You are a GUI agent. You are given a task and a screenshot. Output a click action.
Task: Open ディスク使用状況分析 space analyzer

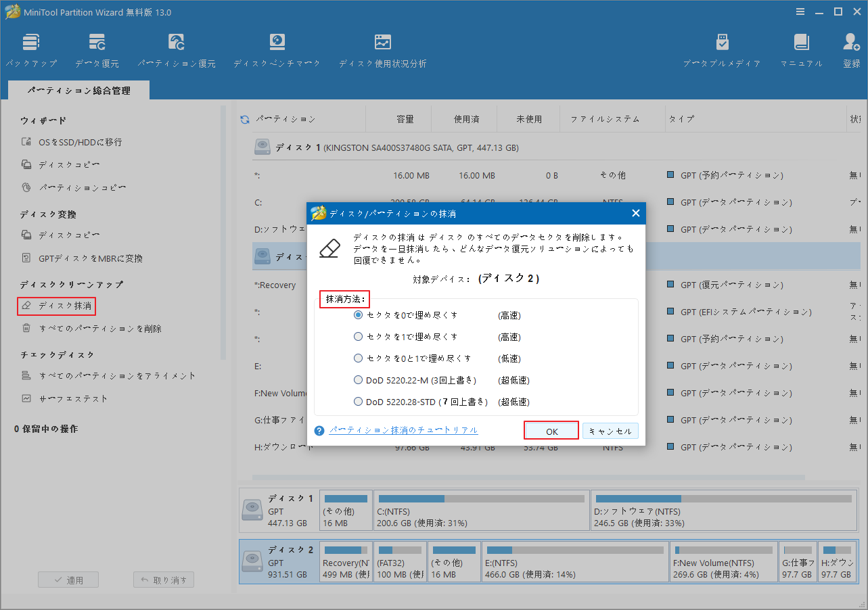[x=383, y=50]
